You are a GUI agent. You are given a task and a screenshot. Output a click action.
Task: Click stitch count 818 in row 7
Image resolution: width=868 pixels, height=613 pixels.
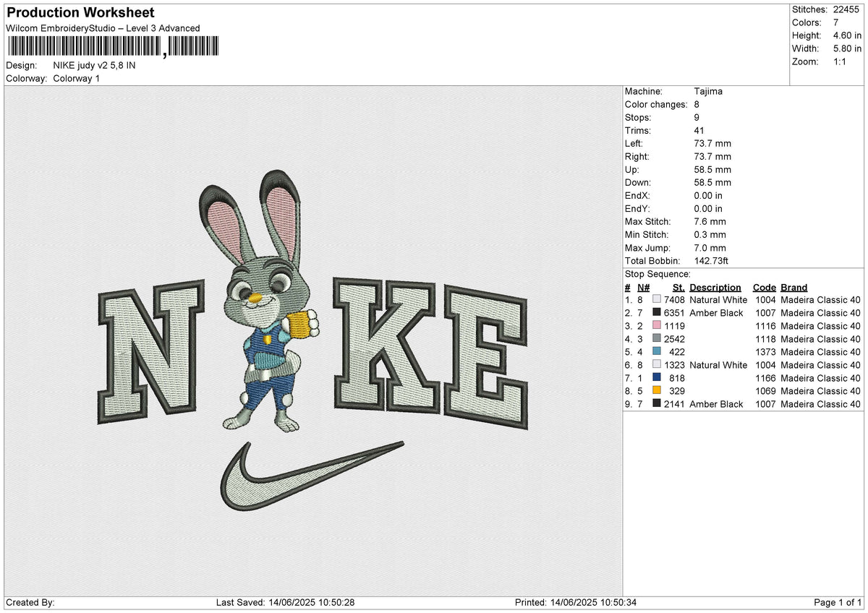677,378
